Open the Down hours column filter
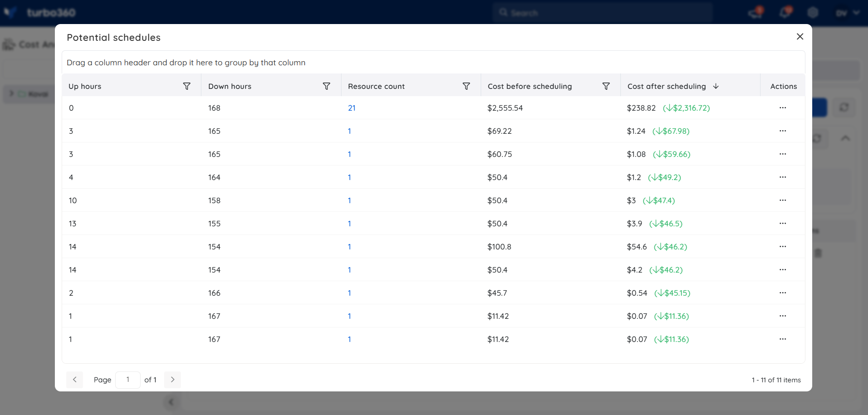 coord(326,86)
